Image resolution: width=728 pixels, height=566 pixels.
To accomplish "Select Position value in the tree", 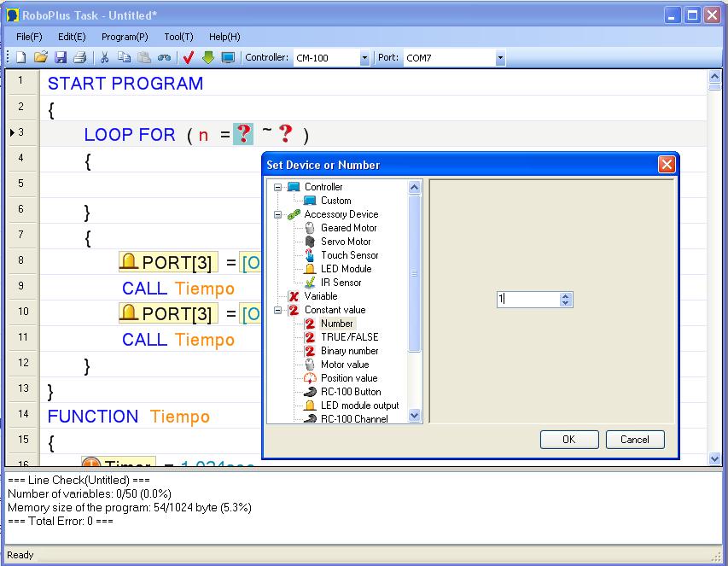I will 349,378.
